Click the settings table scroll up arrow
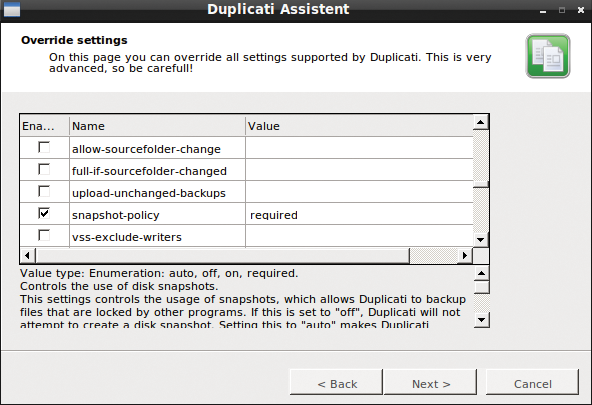Image resolution: width=592 pixels, height=405 pixels. 481,122
